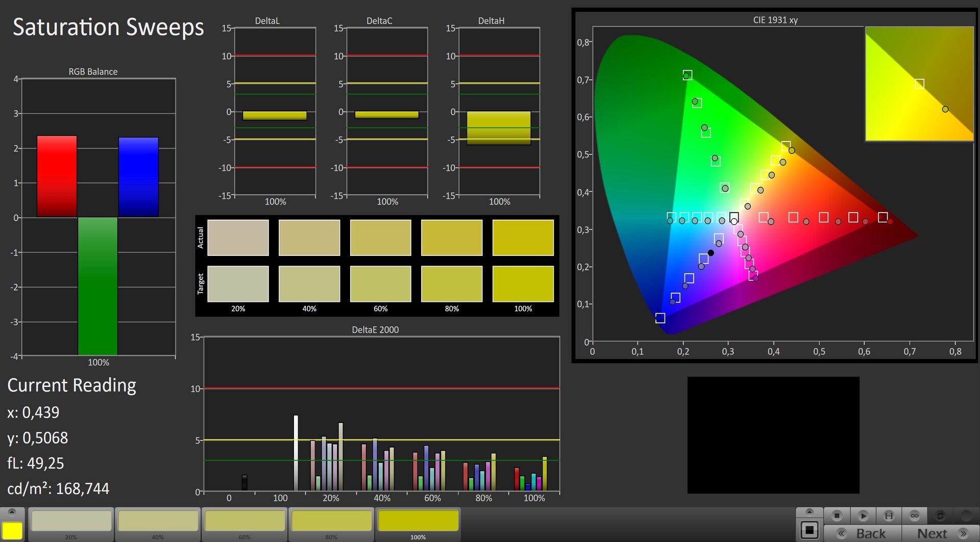This screenshot has width=980, height=542.
Task: Click the zoomed CIE yellow inset thumbnail
Action: pyautogui.click(x=919, y=84)
